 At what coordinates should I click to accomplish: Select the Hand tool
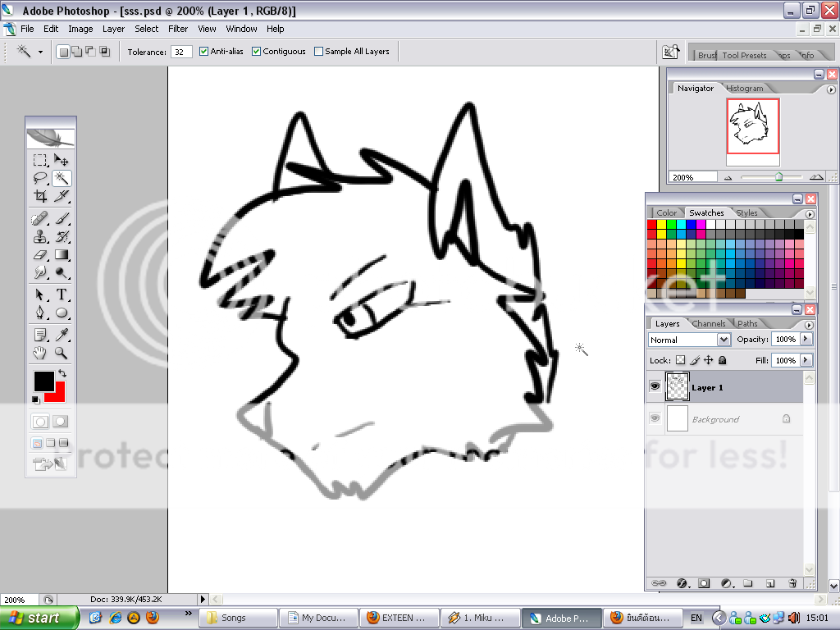coord(40,353)
